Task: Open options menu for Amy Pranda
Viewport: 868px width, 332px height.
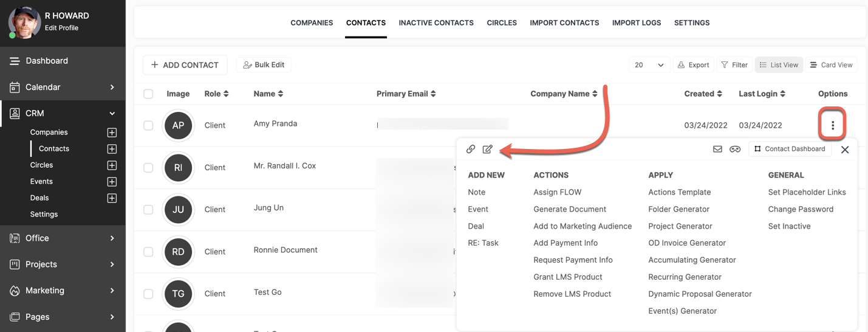Action: coord(833,125)
